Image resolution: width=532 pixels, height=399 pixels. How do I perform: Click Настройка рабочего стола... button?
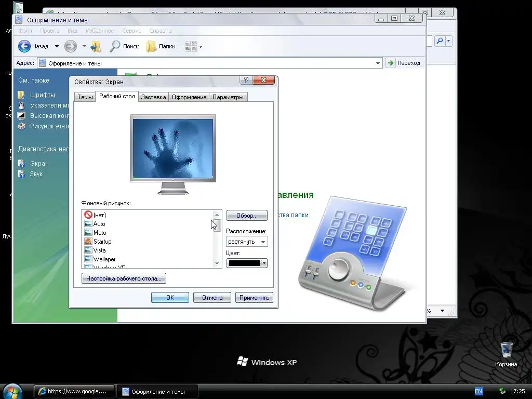[x=124, y=278]
